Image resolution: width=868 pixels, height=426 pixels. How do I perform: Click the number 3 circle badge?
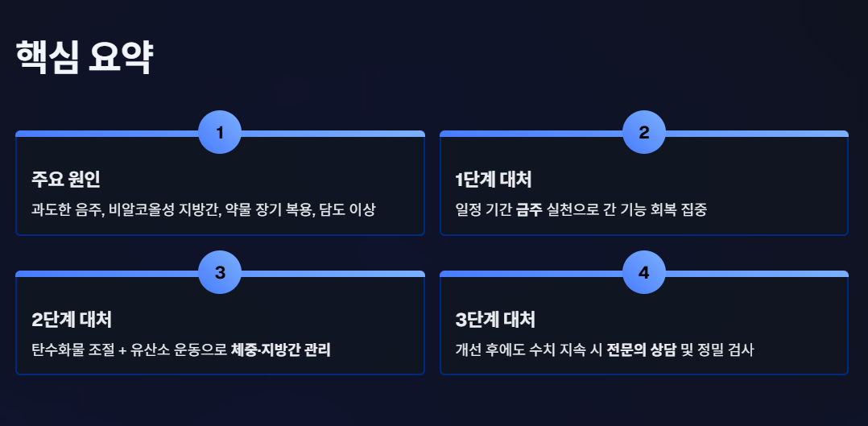coord(220,272)
